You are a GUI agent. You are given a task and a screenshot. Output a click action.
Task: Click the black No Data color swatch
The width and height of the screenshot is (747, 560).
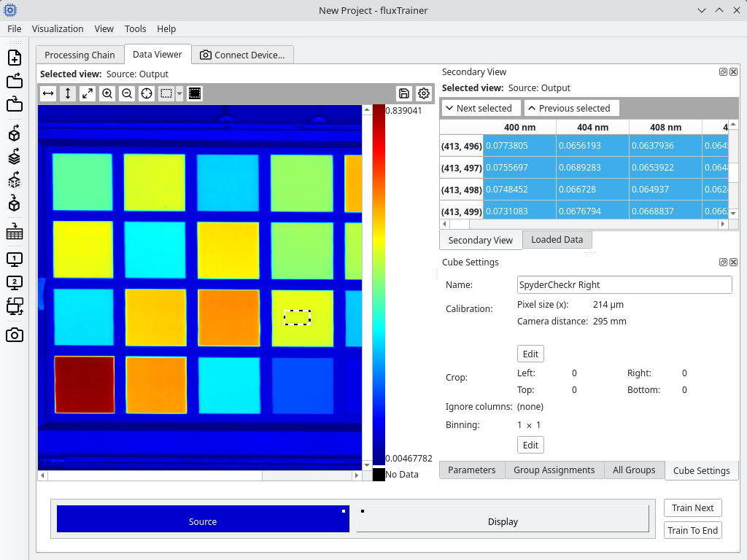point(379,474)
